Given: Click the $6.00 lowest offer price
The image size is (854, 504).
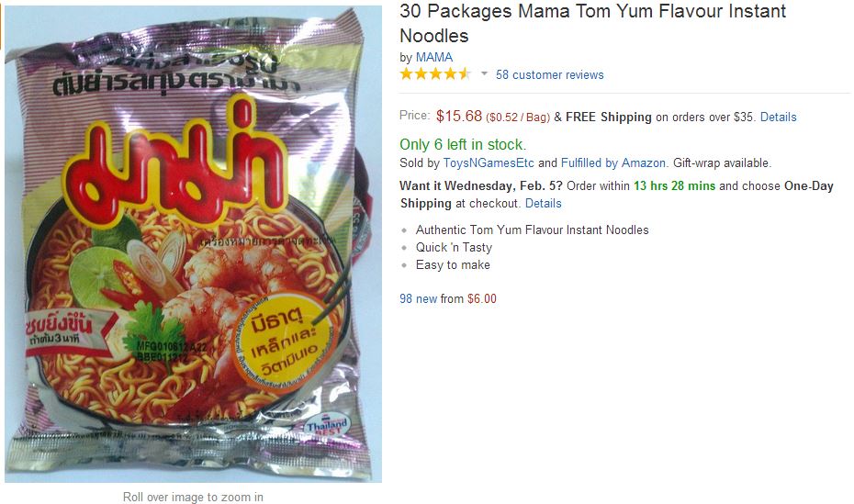Looking at the screenshot, I should 482,298.
